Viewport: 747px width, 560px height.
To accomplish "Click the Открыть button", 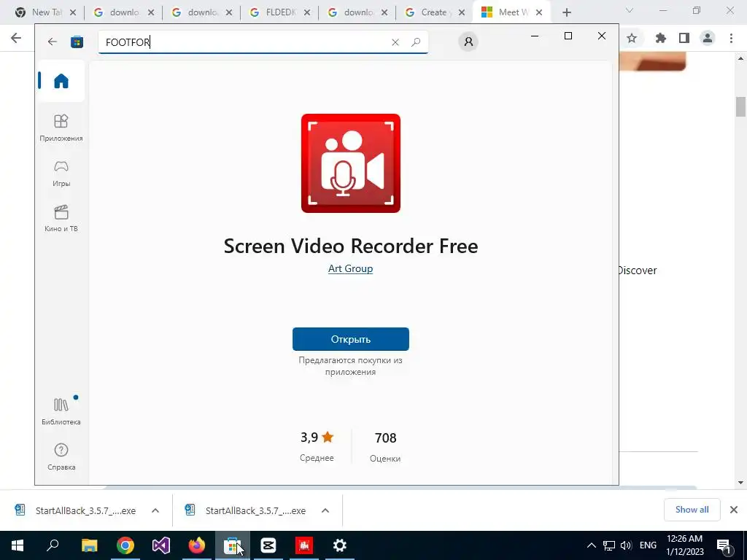I will 351,339.
